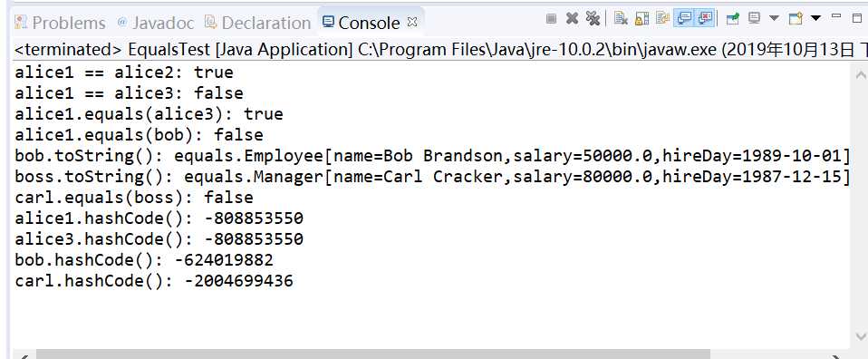Close the Console tab with its X
Image resolution: width=868 pixels, height=359 pixels.
point(412,22)
